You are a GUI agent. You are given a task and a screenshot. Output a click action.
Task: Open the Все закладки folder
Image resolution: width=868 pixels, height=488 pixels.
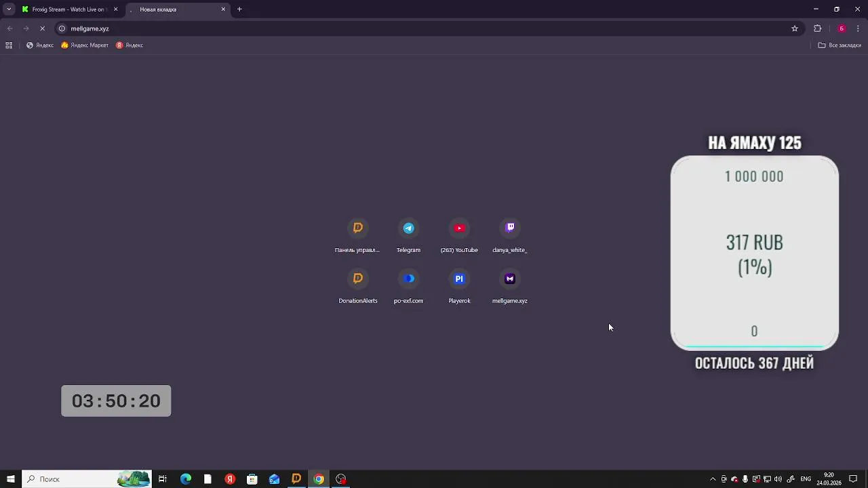(x=840, y=45)
